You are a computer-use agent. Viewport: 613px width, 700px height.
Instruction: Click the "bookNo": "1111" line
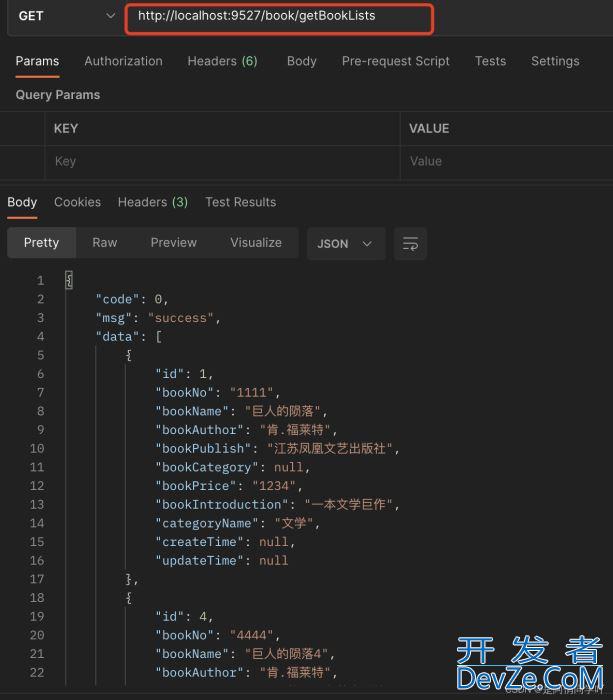217,392
